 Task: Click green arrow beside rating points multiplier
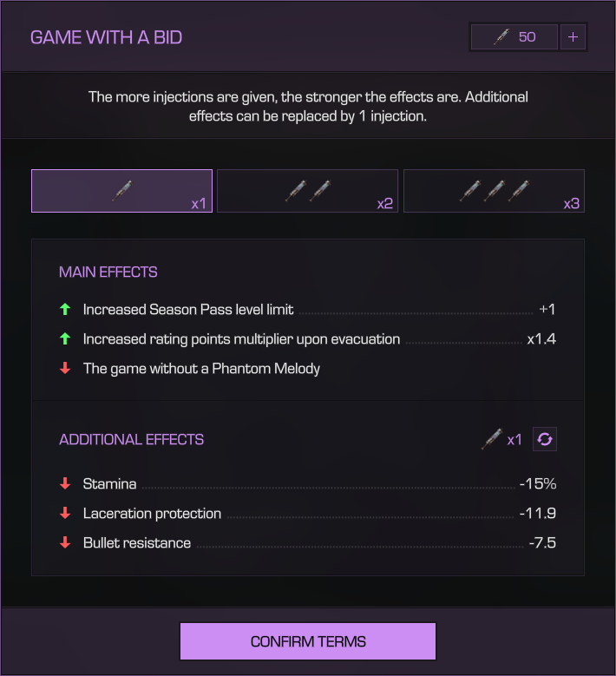[x=65, y=338]
